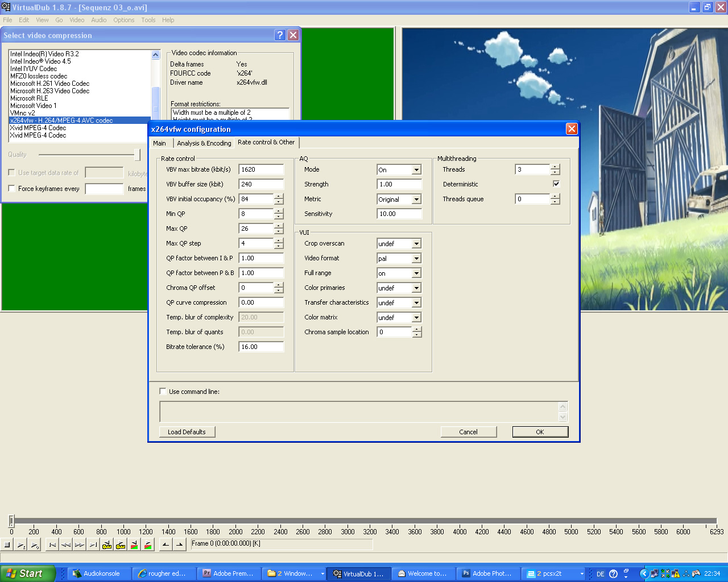Step backward one frame icon

point(66,544)
